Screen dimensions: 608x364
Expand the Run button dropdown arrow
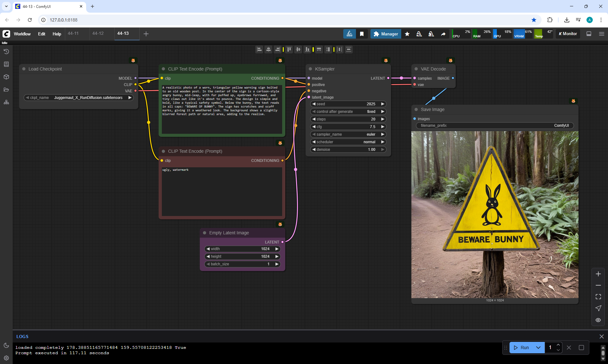click(538, 348)
